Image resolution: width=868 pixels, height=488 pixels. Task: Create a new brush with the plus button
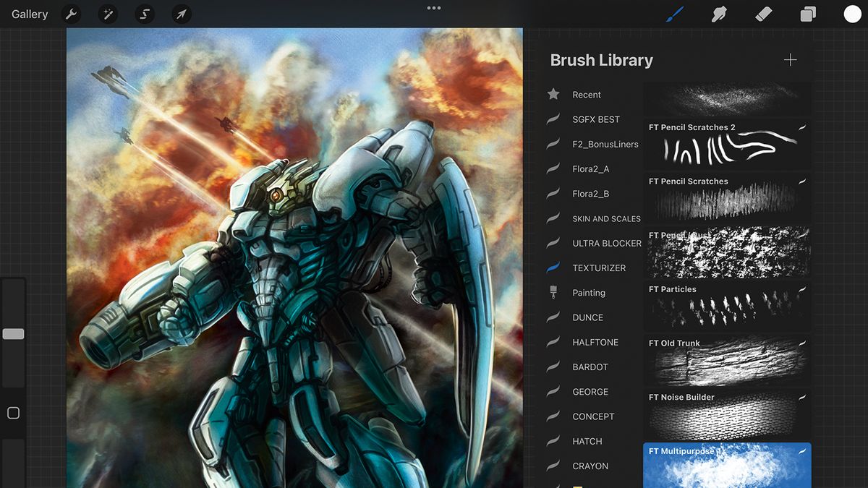790,60
